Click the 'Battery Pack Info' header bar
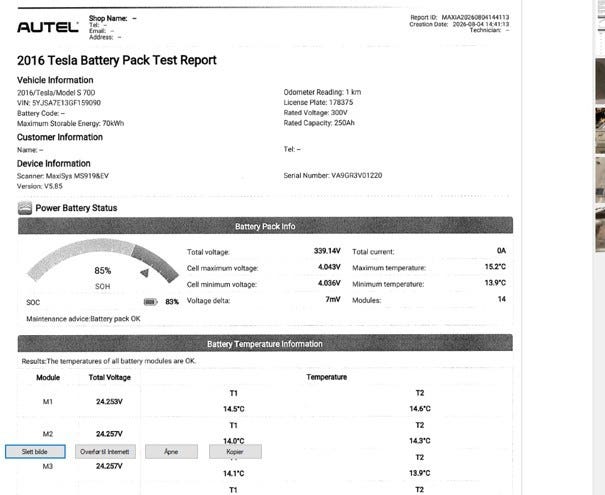The width and height of the screenshot is (605, 495). pyautogui.click(x=265, y=226)
